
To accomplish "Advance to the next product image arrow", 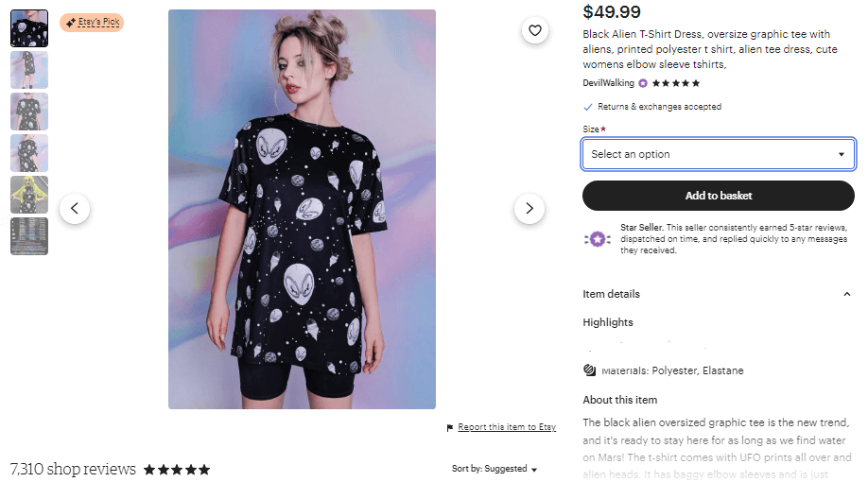I will [529, 209].
